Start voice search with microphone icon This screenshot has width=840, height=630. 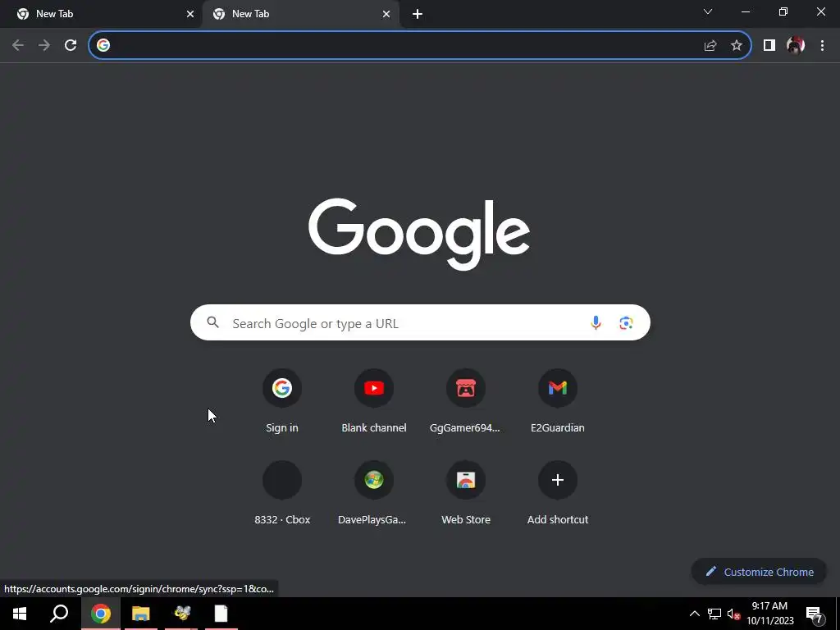pos(596,322)
